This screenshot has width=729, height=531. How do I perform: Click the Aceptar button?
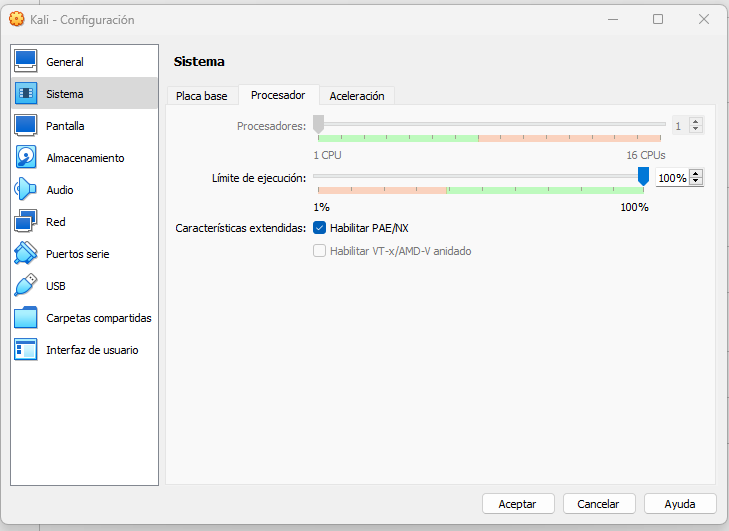coord(518,504)
